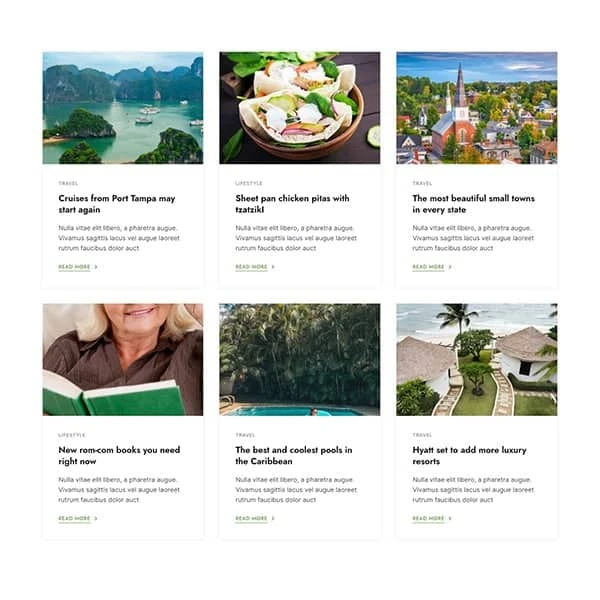
Task: Select the Caribbean pool thumbnail image
Action: tap(300, 360)
